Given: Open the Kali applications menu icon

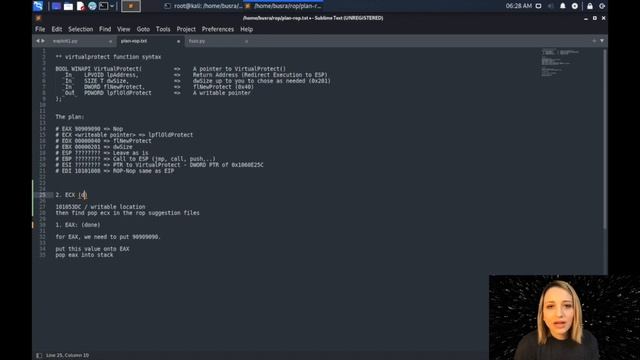Looking at the screenshot, I should point(38,6).
